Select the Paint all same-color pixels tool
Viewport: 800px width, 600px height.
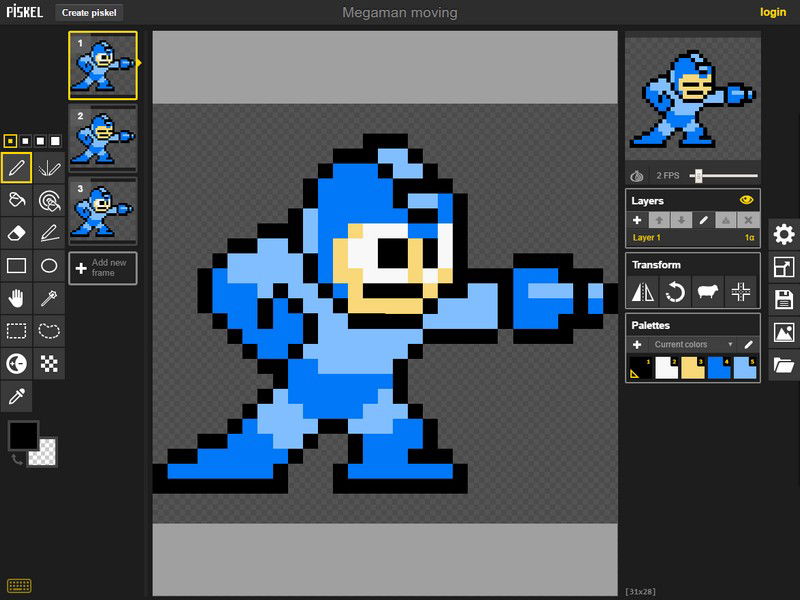pos(49,200)
